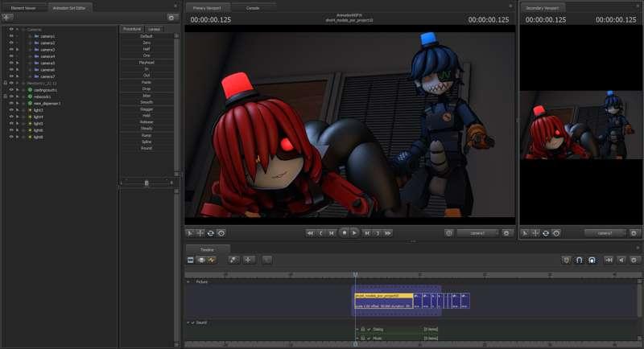Toggle visibility eye for camera3
644x349 pixels.
(x=11, y=49)
